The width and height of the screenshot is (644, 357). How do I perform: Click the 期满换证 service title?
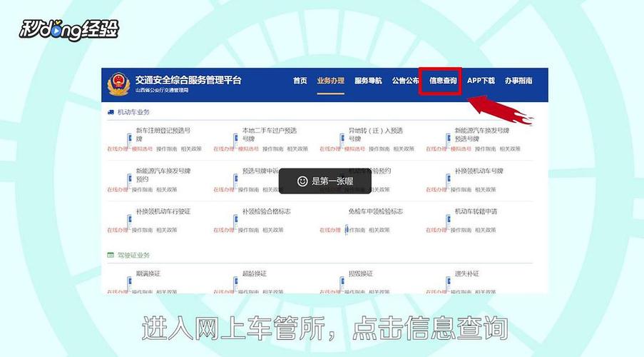pos(148,273)
